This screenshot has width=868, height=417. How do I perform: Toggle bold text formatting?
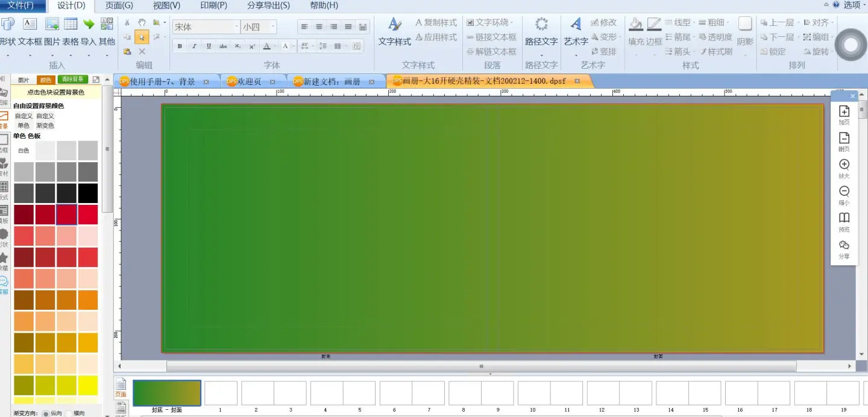(x=180, y=46)
